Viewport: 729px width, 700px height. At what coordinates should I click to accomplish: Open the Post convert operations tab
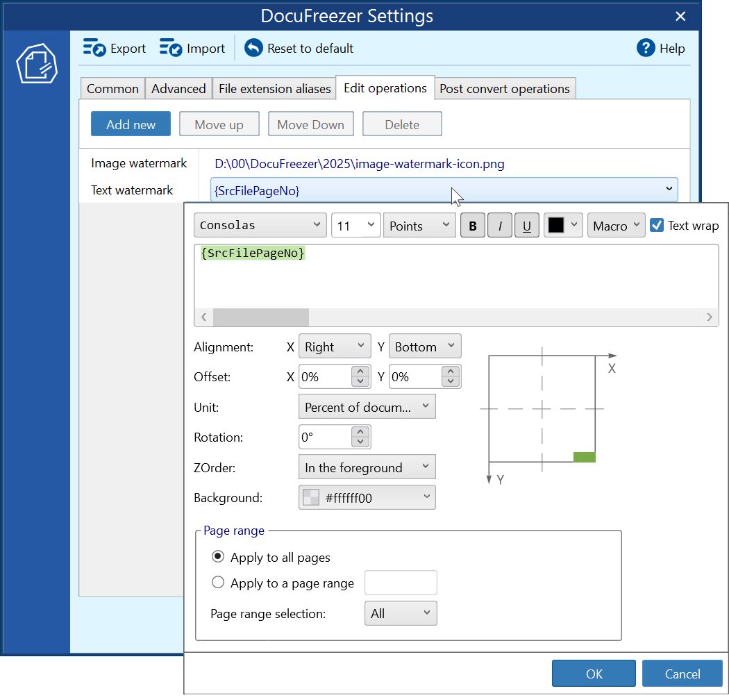pos(505,88)
